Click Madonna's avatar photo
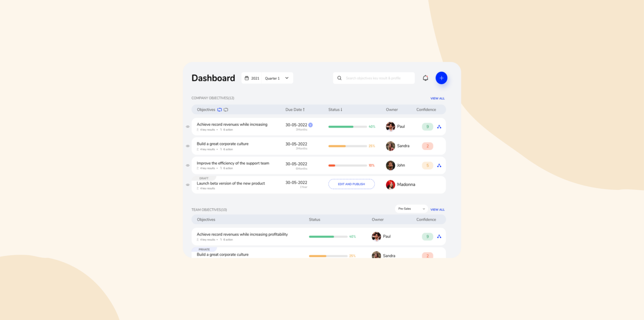 click(390, 185)
